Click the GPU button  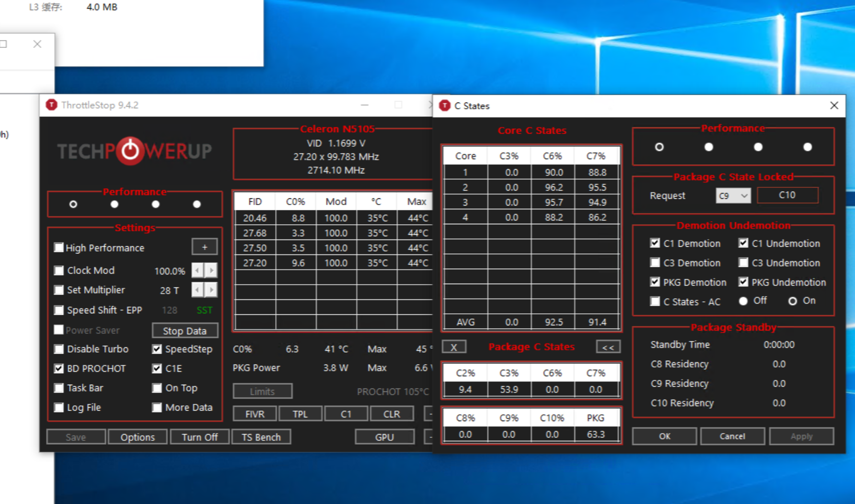point(385,437)
